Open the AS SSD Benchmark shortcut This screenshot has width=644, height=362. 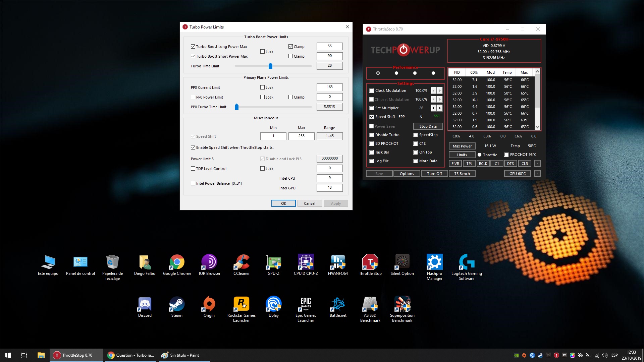[370, 304]
